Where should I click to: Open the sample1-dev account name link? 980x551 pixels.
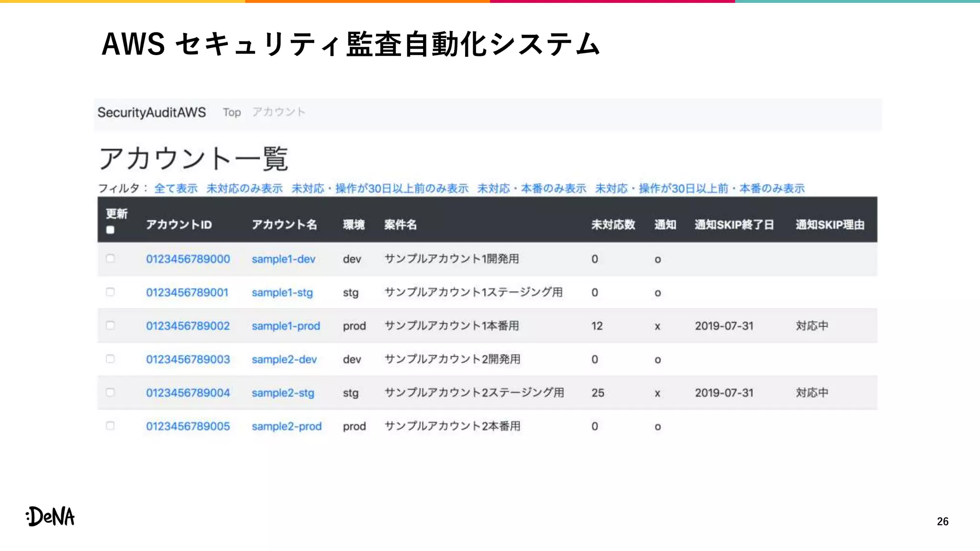pos(283,259)
